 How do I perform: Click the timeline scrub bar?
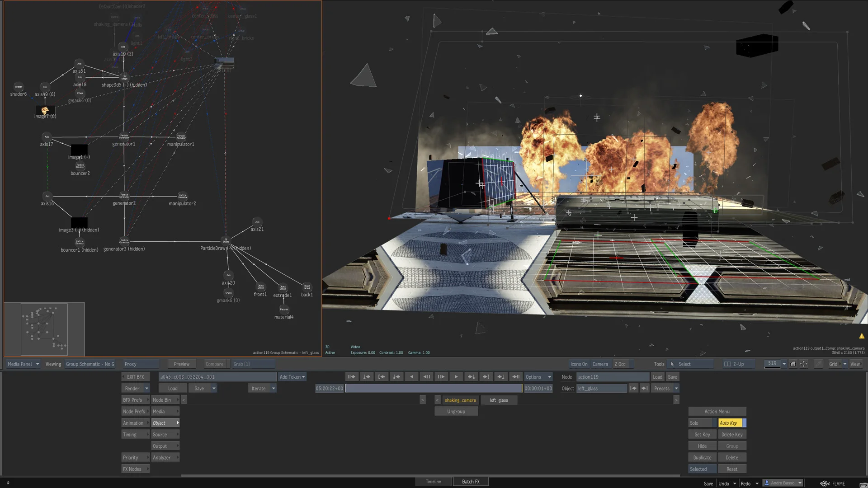434,389
